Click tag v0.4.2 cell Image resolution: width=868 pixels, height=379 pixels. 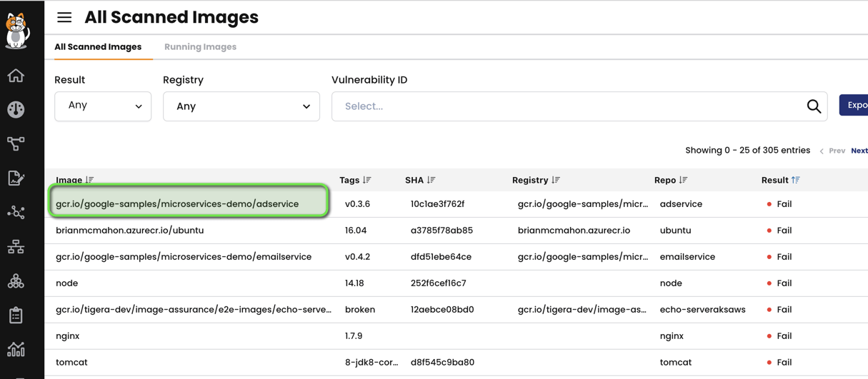[x=357, y=257]
